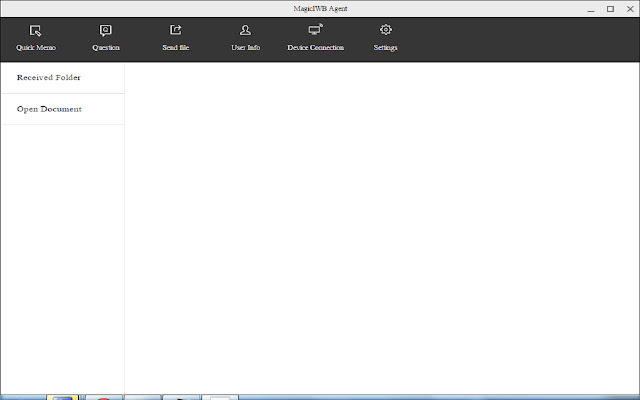Click the Question speech bubble icon

[106, 31]
